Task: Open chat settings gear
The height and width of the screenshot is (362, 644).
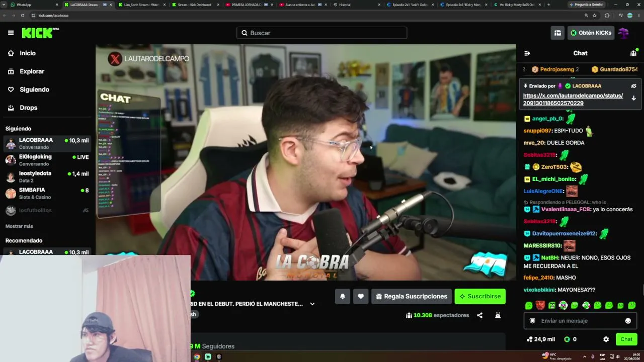Action: coord(606,339)
